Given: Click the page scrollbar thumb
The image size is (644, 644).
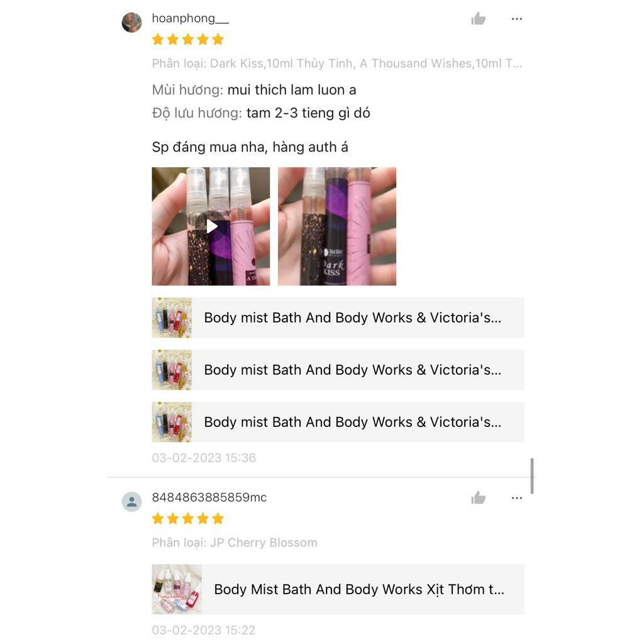Looking at the screenshot, I should tap(532, 475).
